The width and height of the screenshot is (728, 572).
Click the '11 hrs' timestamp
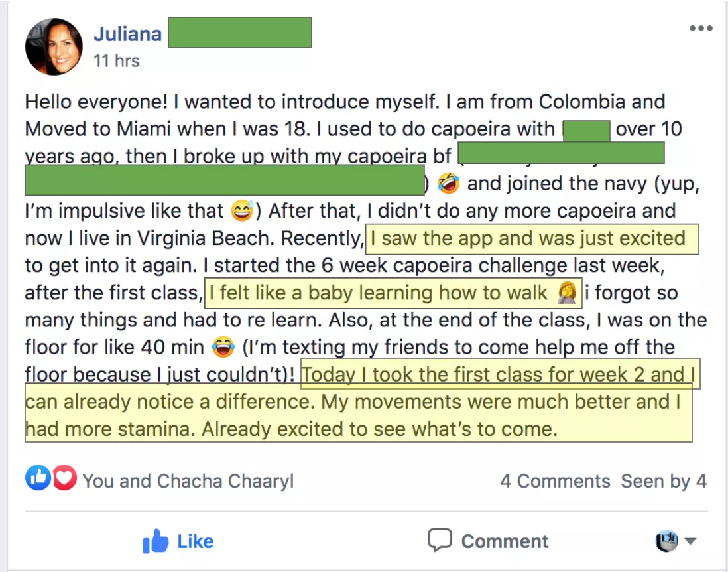tap(116, 61)
